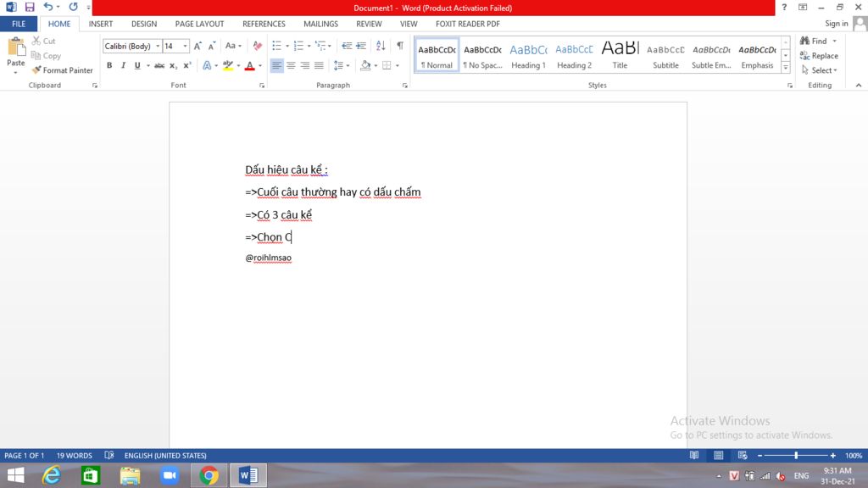
Task: Toggle show paragraph marks
Action: pyautogui.click(x=400, y=46)
